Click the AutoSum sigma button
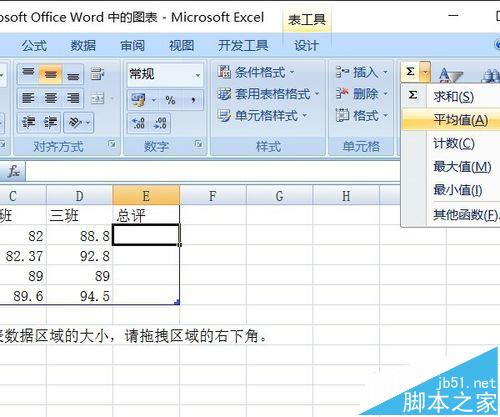Screen dimensions: 500x417 pyautogui.click(x=411, y=71)
